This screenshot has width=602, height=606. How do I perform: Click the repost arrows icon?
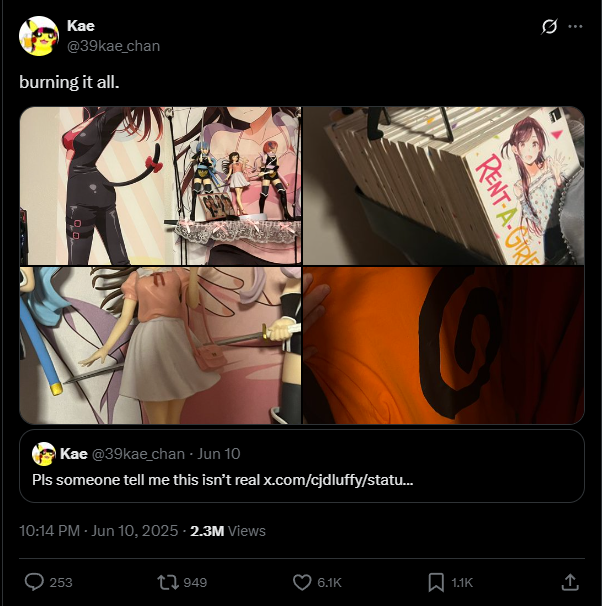(168, 582)
